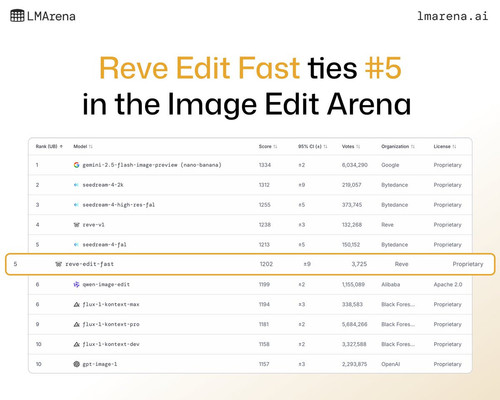The image size is (500, 400).
Task: Click the triangle icon beside flux-1-kontext-max
Action: [76, 304]
